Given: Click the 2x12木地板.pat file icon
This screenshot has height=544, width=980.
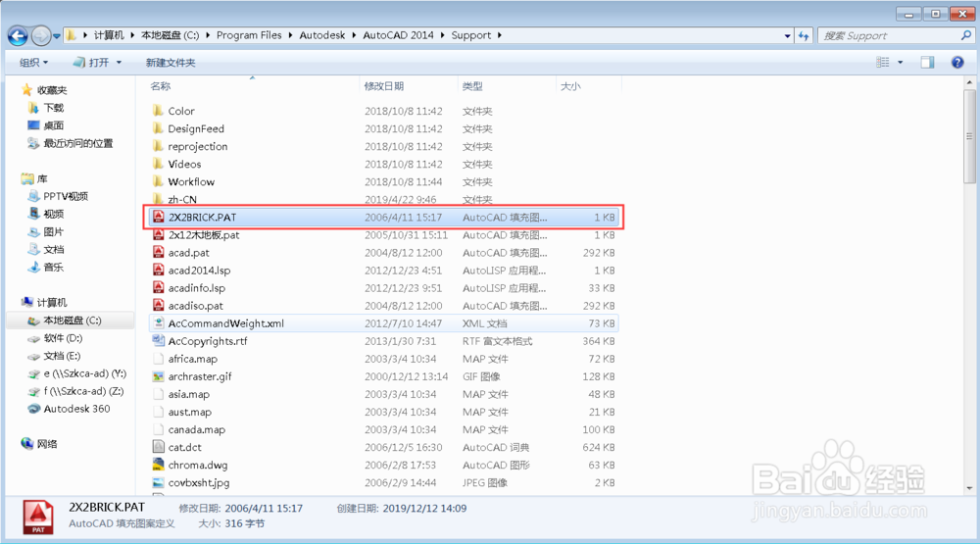Looking at the screenshot, I should pos(158,234).
